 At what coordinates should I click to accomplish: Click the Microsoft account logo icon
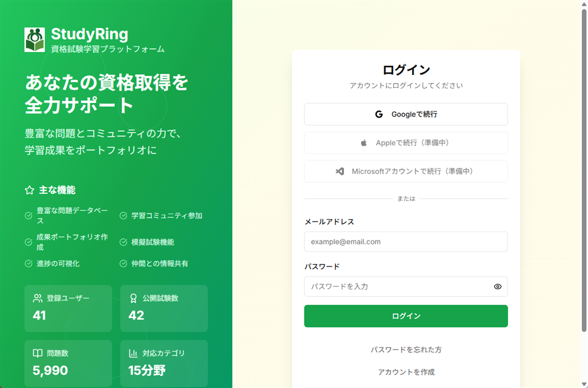[x=340, y=172]
